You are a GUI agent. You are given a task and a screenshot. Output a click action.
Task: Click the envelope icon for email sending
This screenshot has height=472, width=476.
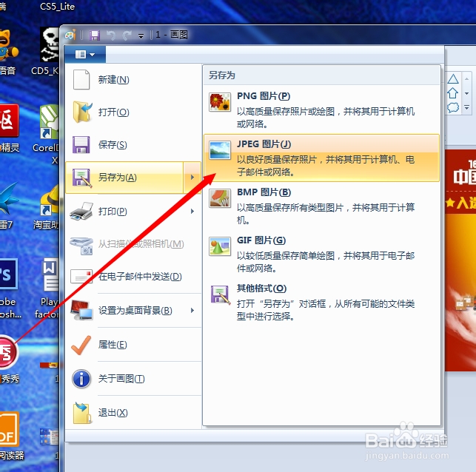coord(81,276)
